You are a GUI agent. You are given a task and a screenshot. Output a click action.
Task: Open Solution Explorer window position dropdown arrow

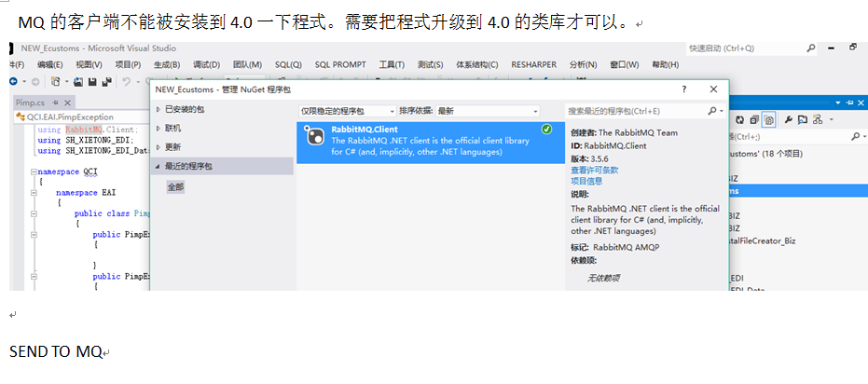point(838,103)
